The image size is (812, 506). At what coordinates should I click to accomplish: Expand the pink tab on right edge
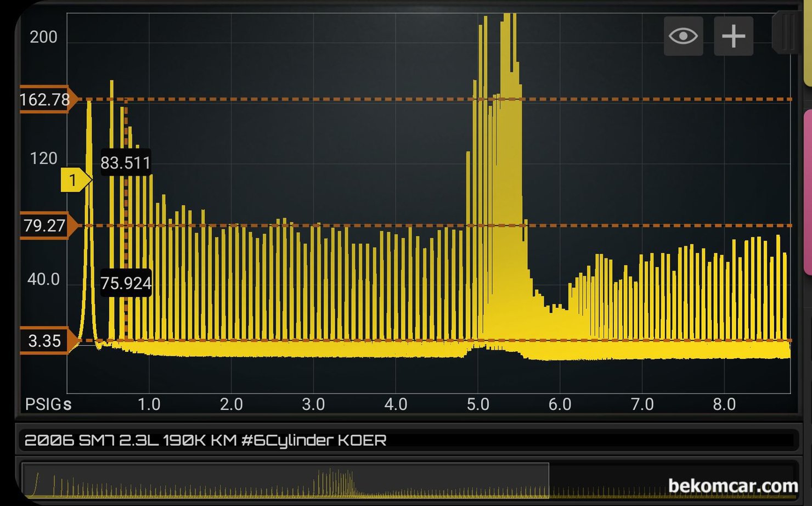[808, 192]
